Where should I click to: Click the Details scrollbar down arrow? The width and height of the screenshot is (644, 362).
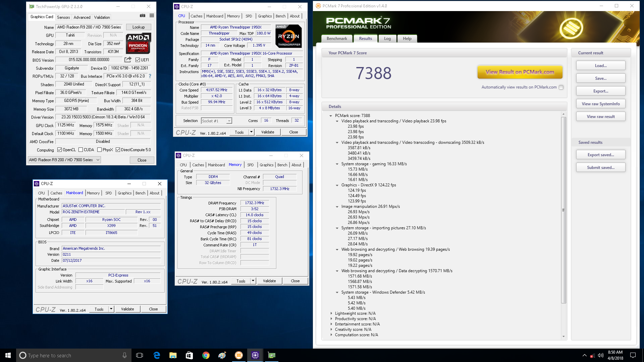coord(563,336)
